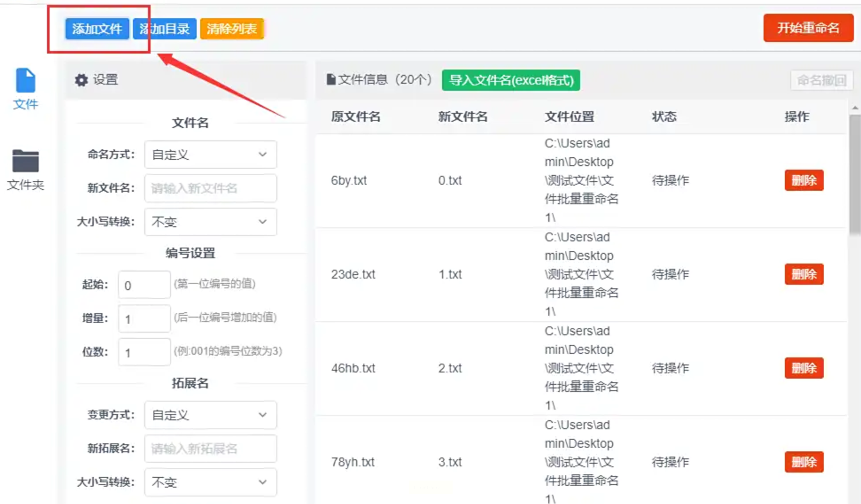This screenshot has width=861, height=504.
Task: Click 导入文件名(excel格式) button
Action: (x=511, y=80)
